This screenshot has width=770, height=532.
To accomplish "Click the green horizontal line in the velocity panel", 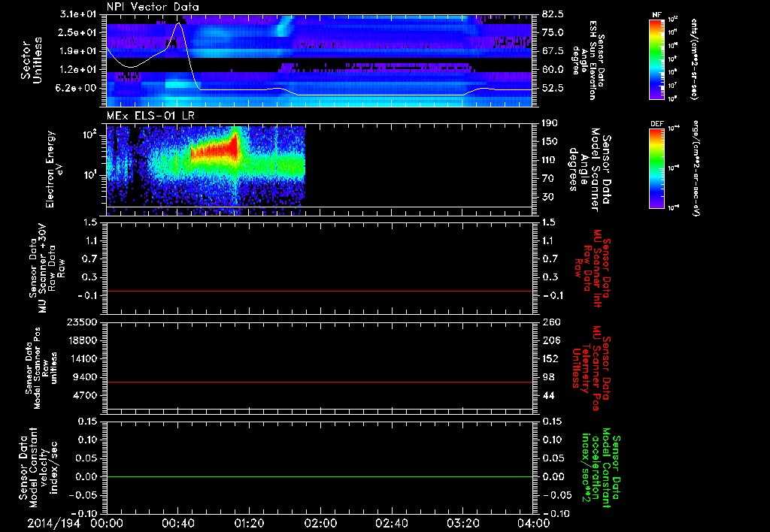I will coord(320,476).
